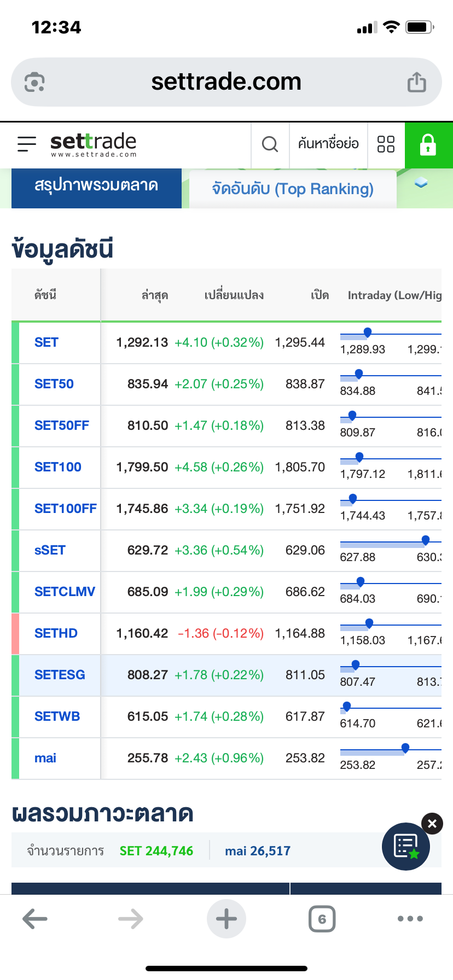Tap the green lock login icon
Viewport: 453px width, 980px height.
(x=428, y=145)
